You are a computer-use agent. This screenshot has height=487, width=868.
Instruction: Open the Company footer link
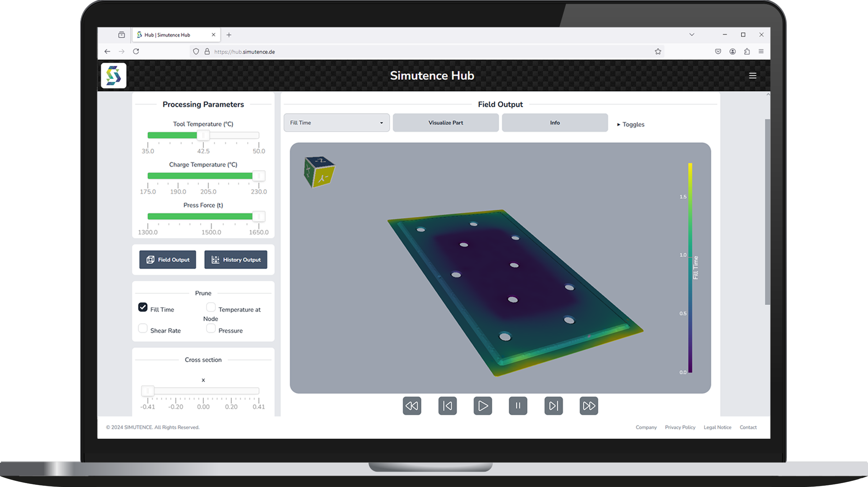(646, 427)
